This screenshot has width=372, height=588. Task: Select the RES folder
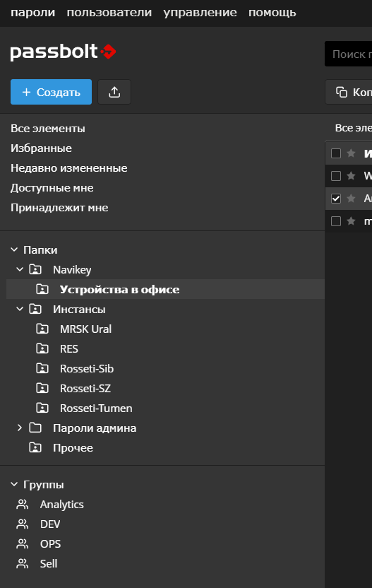(69, 348)
